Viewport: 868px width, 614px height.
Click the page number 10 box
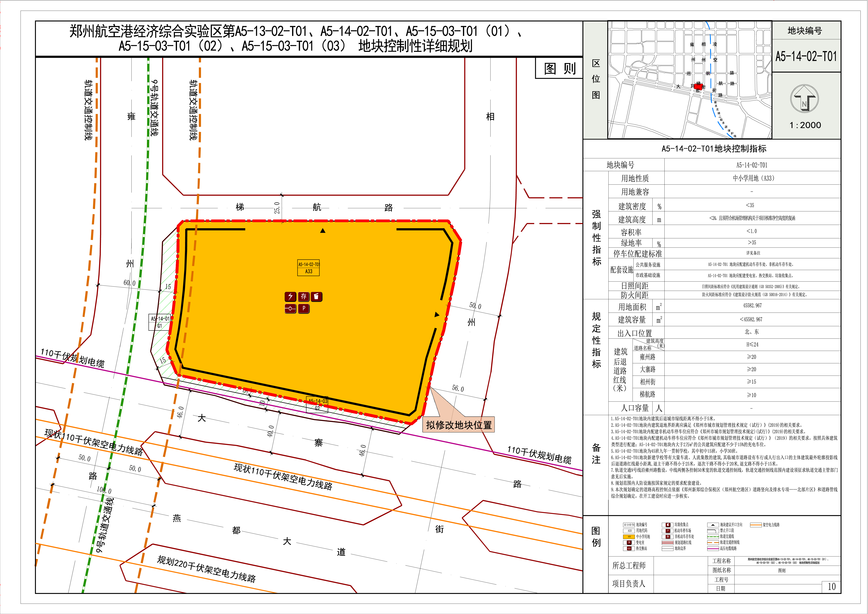coord(831,586)
